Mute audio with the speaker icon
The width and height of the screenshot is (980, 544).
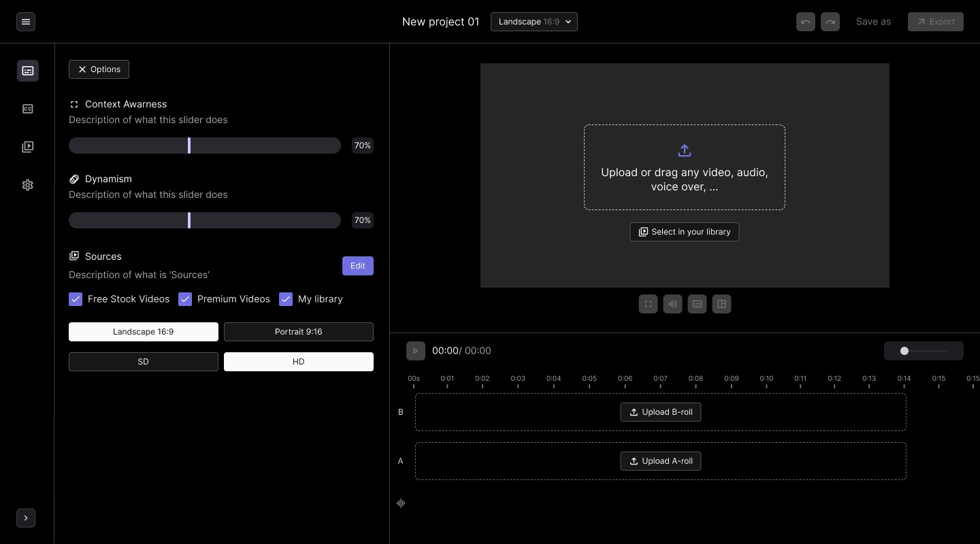672,305
